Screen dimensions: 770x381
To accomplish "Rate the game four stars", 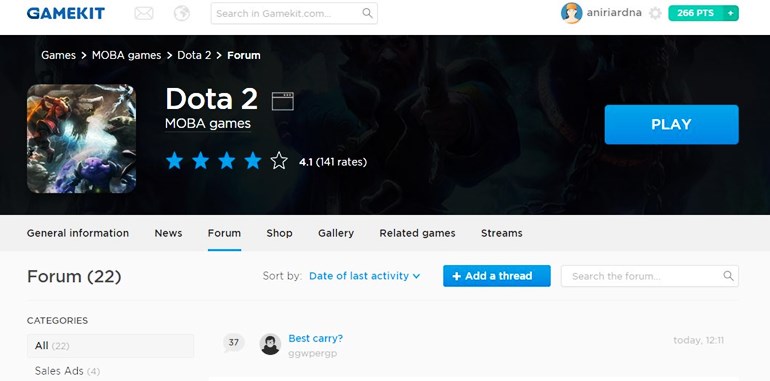I will coord(253,161).
